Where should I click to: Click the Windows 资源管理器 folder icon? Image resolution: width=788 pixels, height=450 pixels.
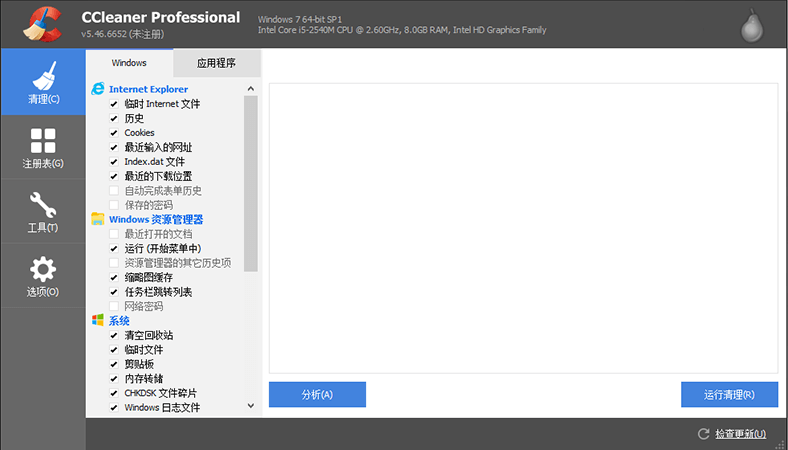[97, 219]
